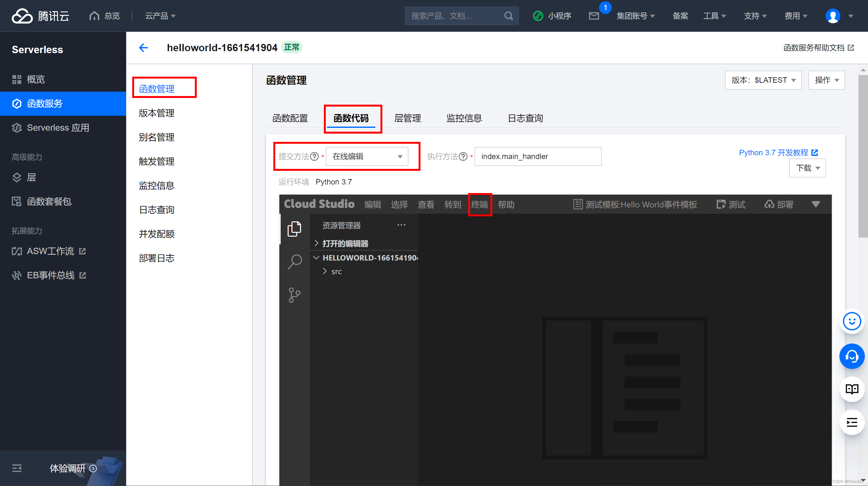868x486 pixels.
Task: Open the mail notifications icon
Action: [x=594, y=16]
